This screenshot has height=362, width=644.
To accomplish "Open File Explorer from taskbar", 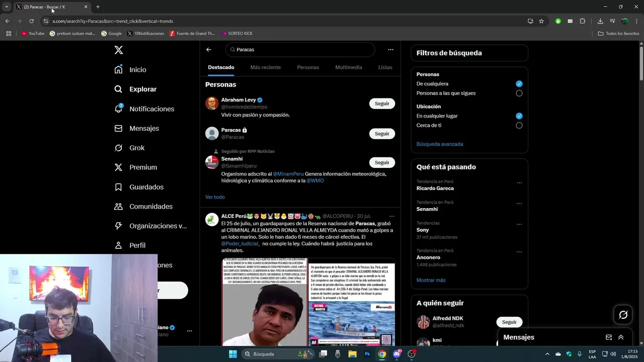I will [x=353, y=354].
